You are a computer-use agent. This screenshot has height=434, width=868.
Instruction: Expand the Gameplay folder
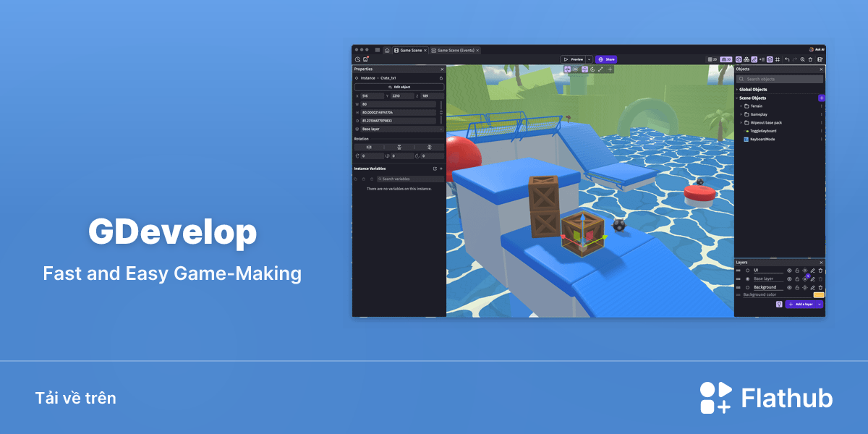coord(741,114)
